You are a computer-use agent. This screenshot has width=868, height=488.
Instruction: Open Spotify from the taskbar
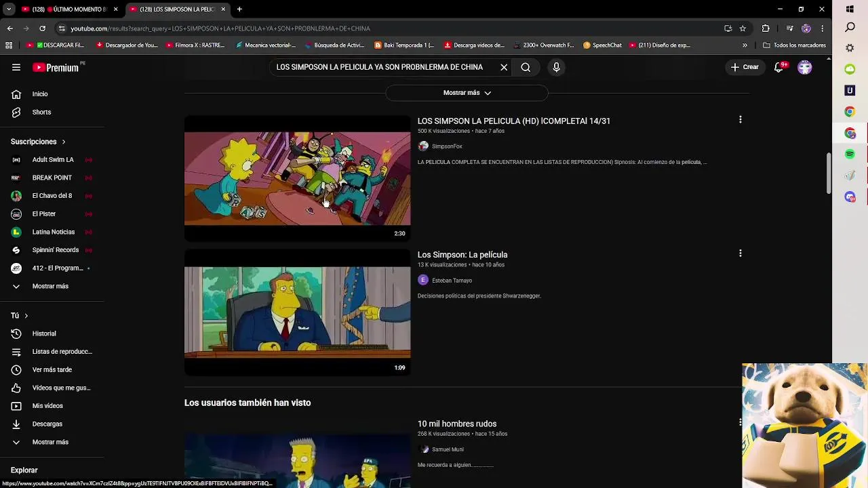click(850, 155)
